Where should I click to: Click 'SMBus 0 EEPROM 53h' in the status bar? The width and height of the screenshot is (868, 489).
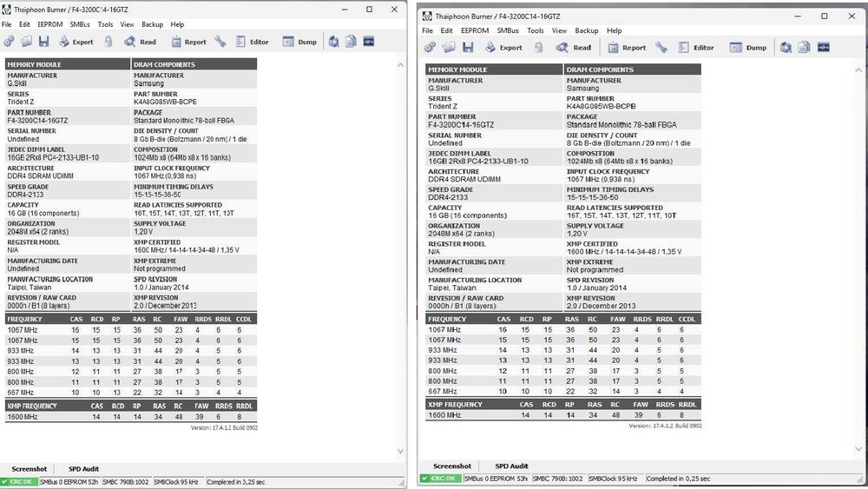pos(496,479)
